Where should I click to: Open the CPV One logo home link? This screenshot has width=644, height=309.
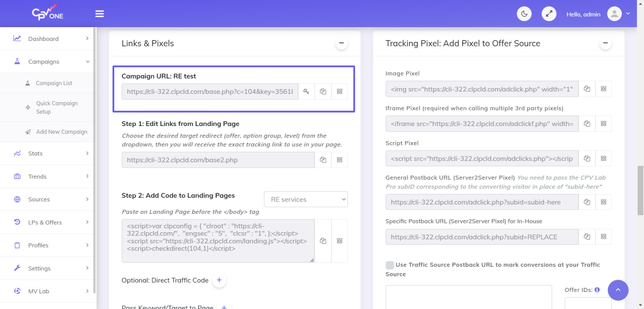[48, 12]
